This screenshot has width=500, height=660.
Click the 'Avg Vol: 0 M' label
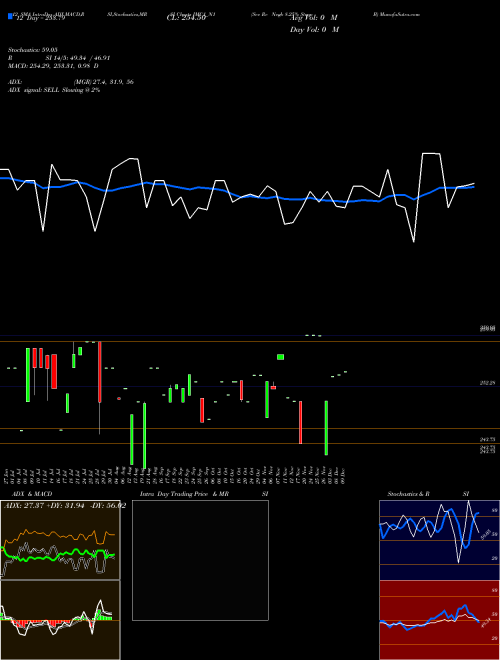point(314,18)
